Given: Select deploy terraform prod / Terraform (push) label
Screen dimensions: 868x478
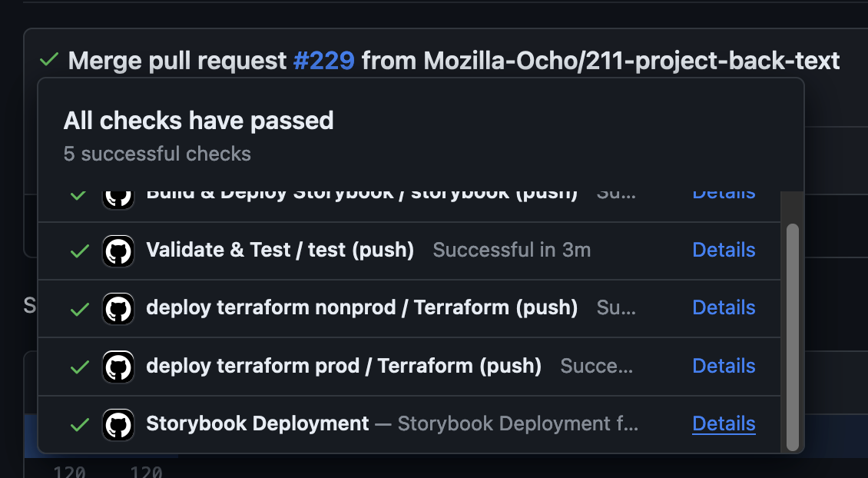Looking at the screenshot, I should click(x=344, y=366).
